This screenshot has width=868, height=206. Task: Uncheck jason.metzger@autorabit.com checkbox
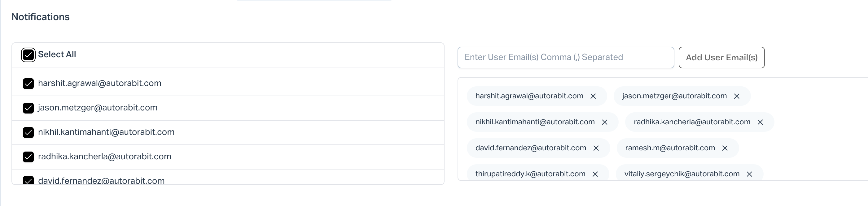[28, 108]
